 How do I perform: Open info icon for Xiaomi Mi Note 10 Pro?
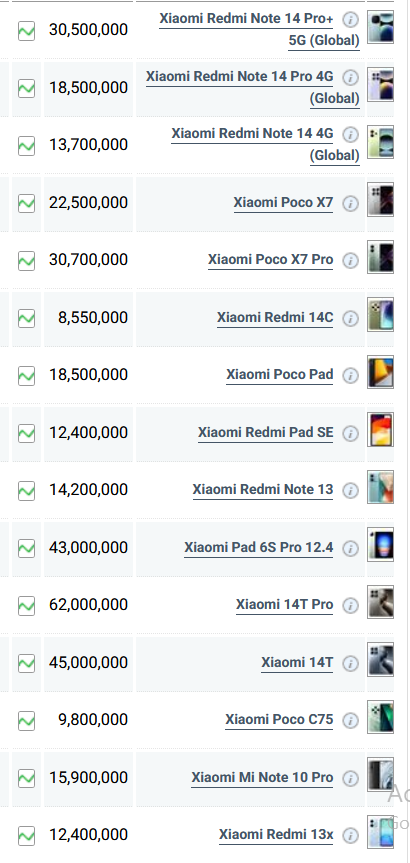tap(350, 778)
